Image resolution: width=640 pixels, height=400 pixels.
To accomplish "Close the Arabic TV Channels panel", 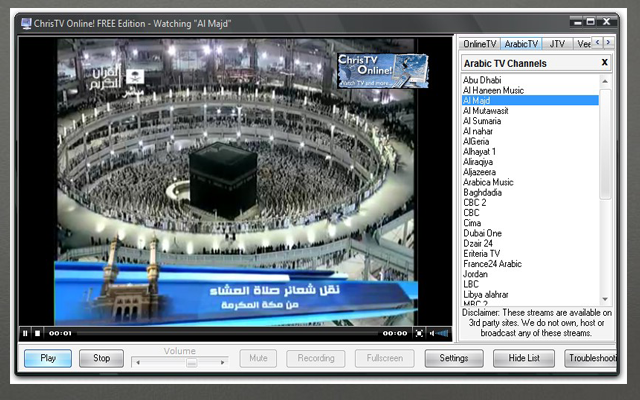I will pyautogui.click(x=604, y=62).
